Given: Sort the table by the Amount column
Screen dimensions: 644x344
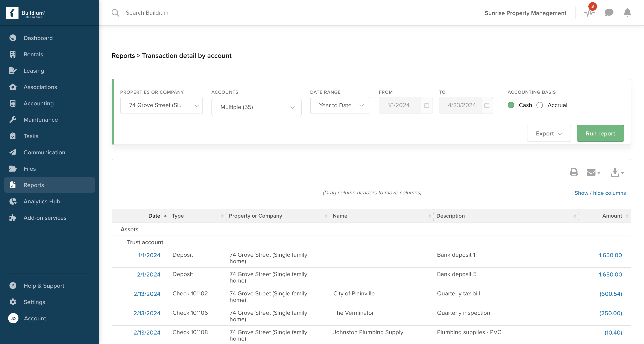Looking at the screenshot, I should click(x=612, y=216).
